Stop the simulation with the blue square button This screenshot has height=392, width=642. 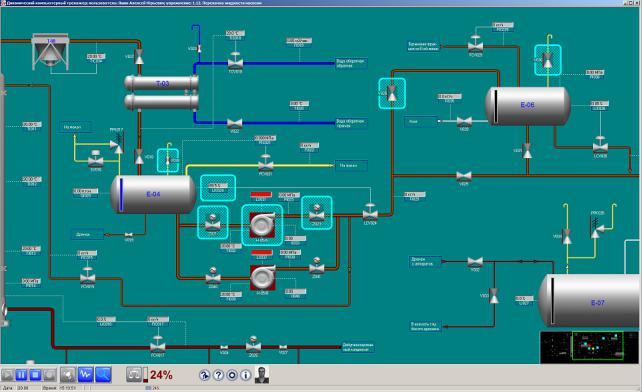[35, 374]
